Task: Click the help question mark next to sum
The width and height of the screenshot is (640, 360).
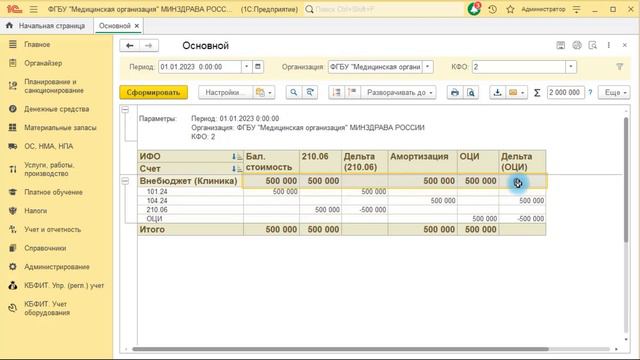Action: pyautogui.click(x=590, y=93)
